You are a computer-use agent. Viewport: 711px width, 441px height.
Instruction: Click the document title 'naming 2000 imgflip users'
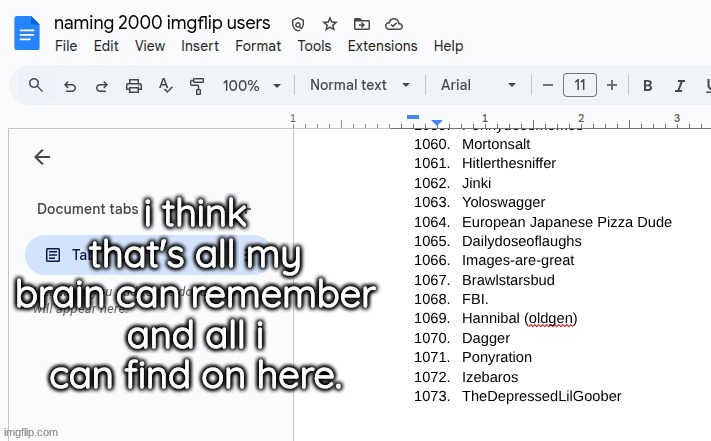pyautogui.click(x=162, y=23)
